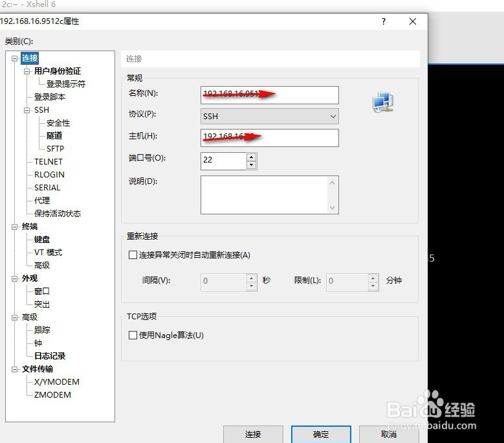The width and height of the screenshot is (504, 443).
Task: Enable auto reconnect on abnormal close checkbox
Action: 133,255
